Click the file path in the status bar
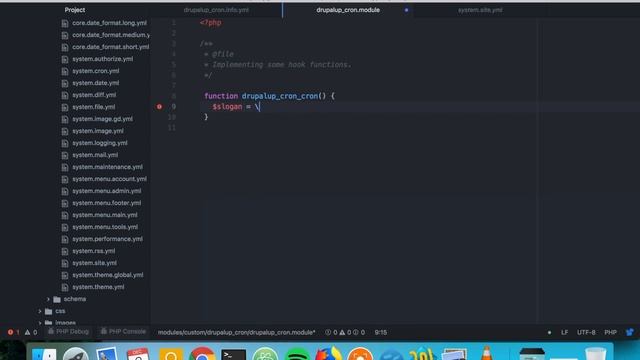The image size is (640, 360). pos(236,332)
